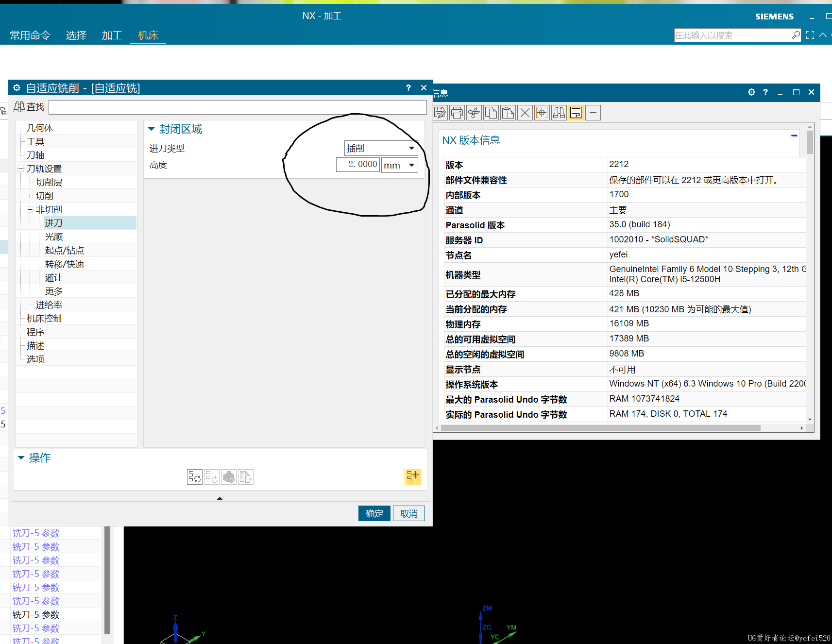The width and height of the screenshot is (832, 644).
Task: Open the 进刀类型 dropdown showing 插削
Action: 381,148
